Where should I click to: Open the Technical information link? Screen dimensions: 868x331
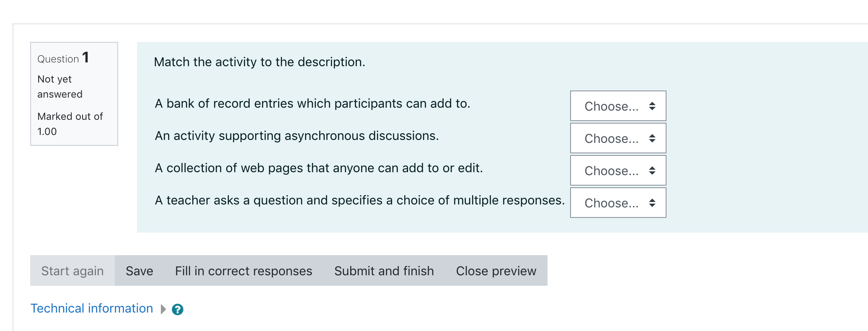(x=92, y=308)
